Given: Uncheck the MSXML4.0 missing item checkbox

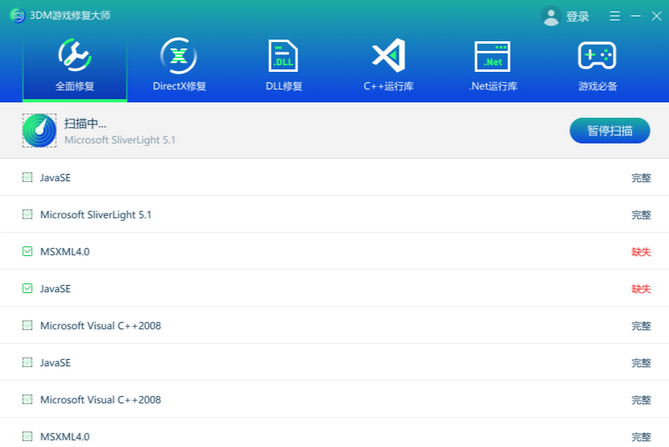Looking at the screenshot, I should [27, 252].
